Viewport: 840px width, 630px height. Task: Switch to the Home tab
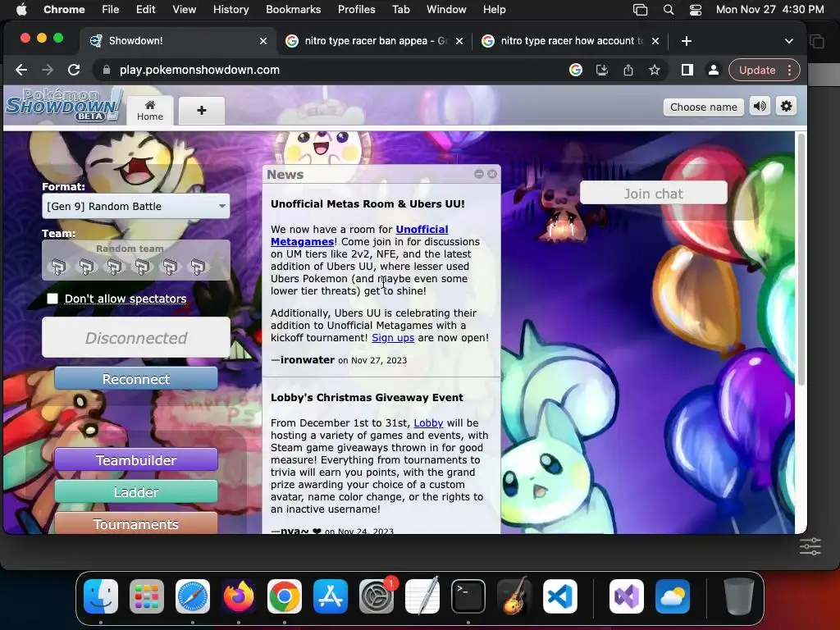[x=150, y=111]
